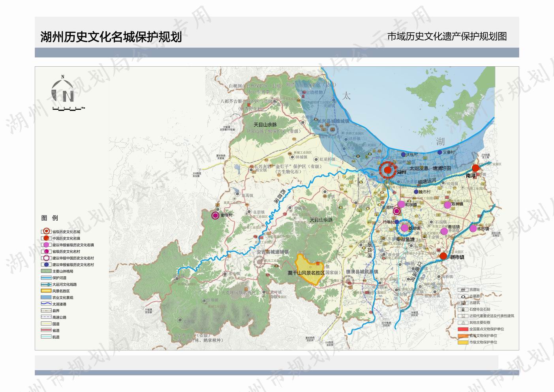Select the pink Lianshi Town (练市镇) marker
Image resolution: width=554 pixels, height=392 pixels.
pyautogui.click(x=473, y=228)
